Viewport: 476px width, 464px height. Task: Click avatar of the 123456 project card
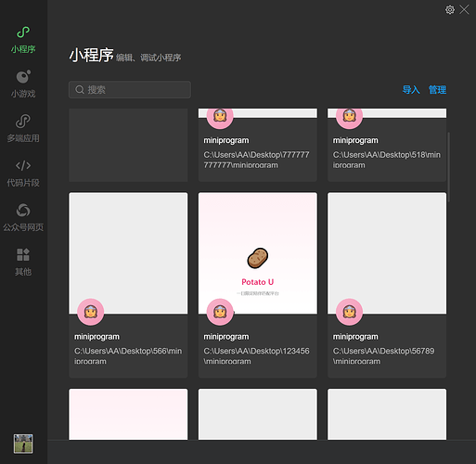click(220, 312)
